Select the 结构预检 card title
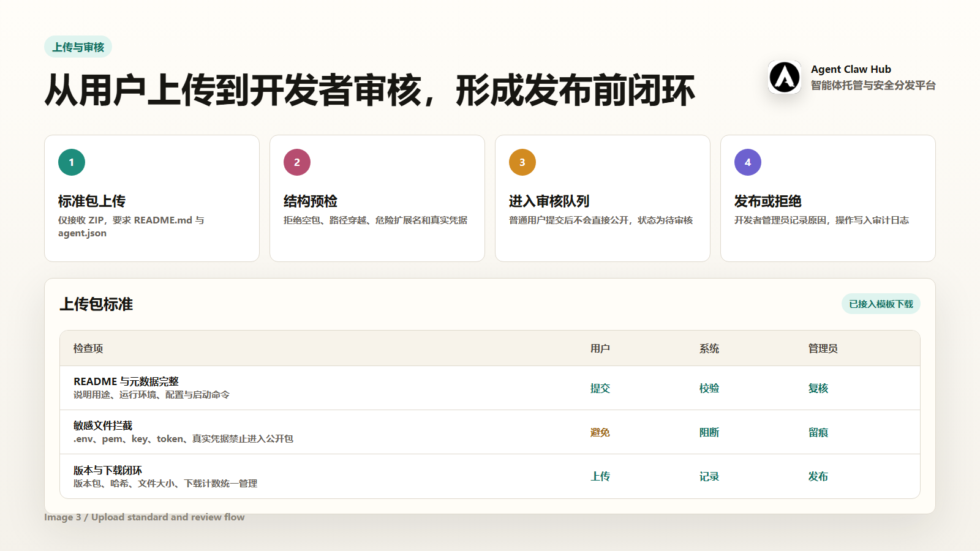 [311, 201]
